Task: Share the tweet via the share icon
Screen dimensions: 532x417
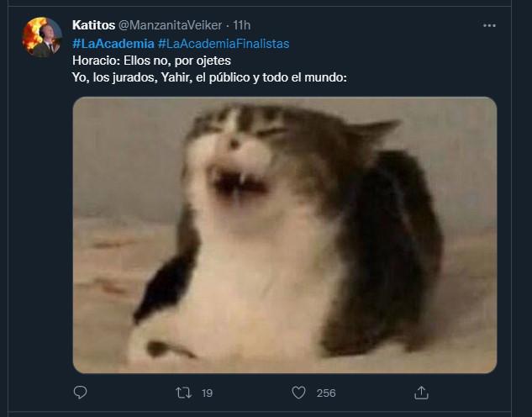Action: click(x=422, y=393)
